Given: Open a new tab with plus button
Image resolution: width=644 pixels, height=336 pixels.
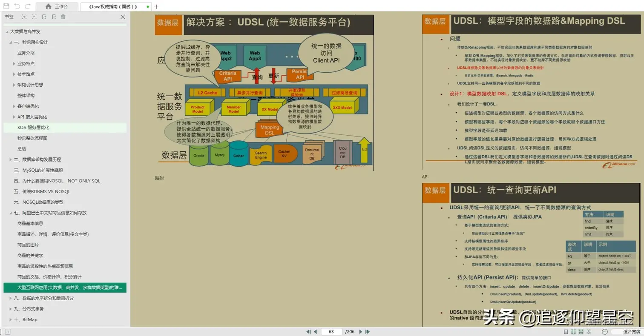Looking at the screenshot, I should click(x=156, y=6).
